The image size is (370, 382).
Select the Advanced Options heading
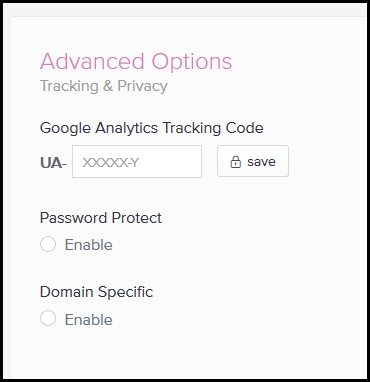click(136, 61)
